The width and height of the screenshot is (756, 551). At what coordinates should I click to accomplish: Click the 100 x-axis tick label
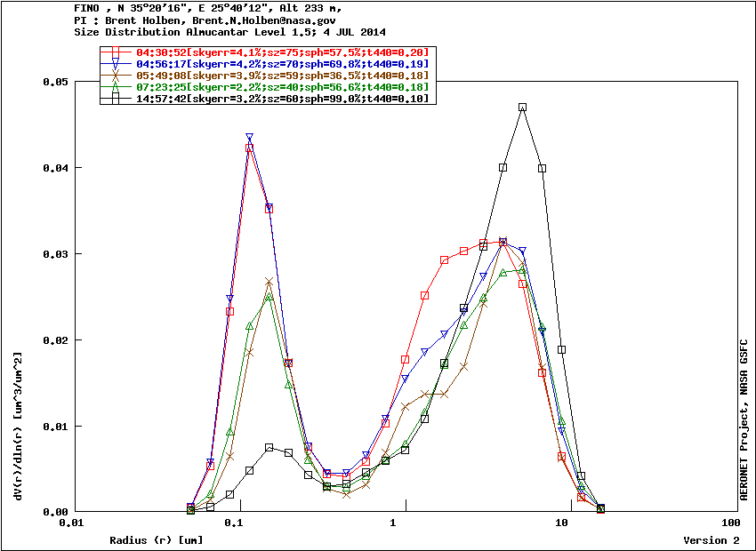(729, 523)
